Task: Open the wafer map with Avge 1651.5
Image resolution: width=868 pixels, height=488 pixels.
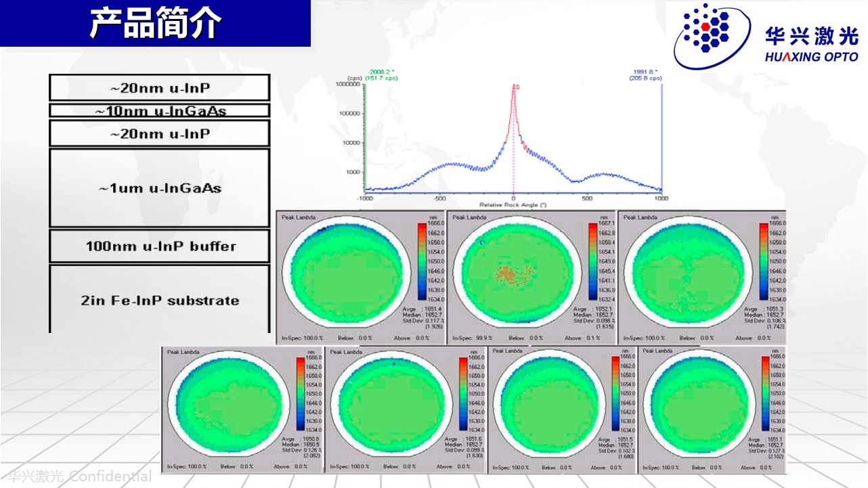Action: tap(563, 409)
